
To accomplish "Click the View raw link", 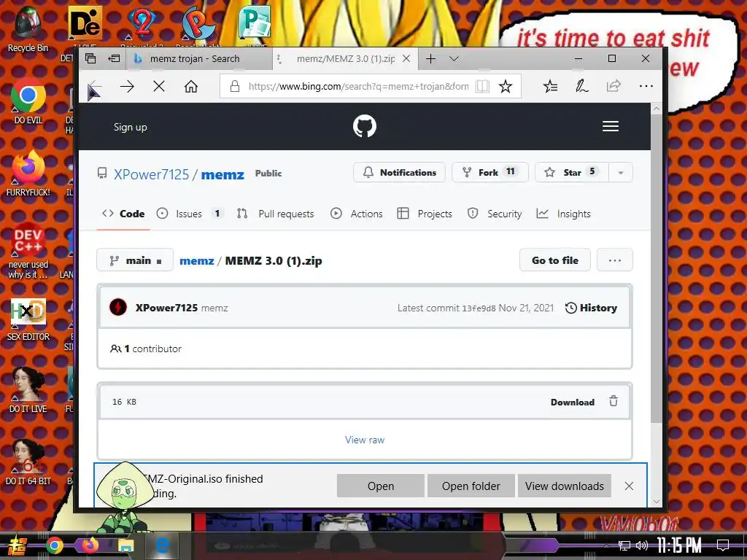I will point(365,440).
